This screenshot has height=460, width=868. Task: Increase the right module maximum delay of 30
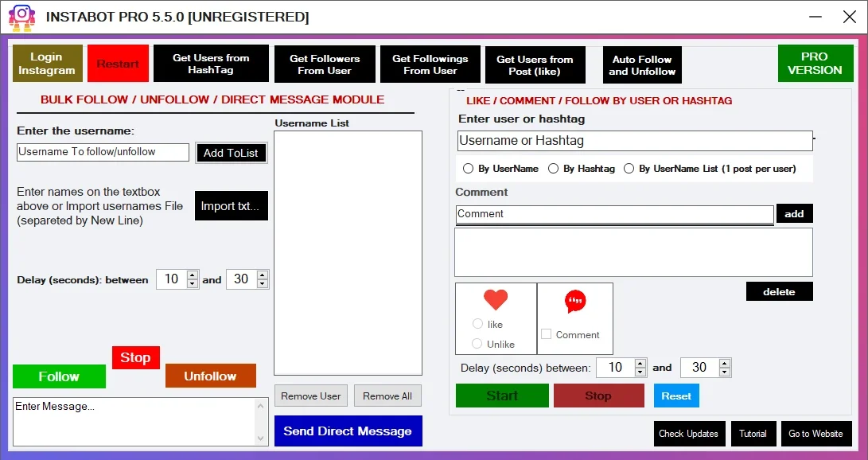coord(725,363)
